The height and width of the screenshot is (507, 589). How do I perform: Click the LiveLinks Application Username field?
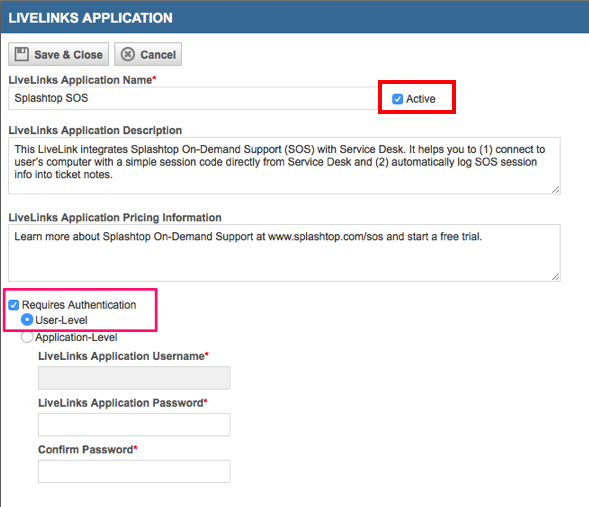point(134,378)
